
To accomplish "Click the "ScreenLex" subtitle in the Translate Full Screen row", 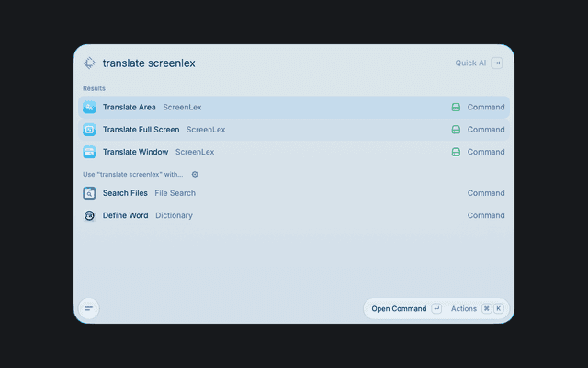I will [206, 130].
